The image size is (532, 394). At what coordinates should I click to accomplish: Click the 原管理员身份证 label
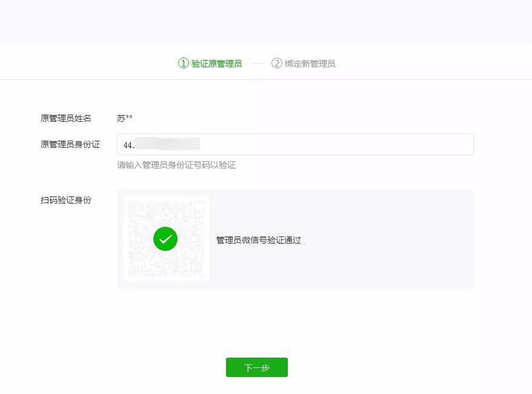click(70, 145)
